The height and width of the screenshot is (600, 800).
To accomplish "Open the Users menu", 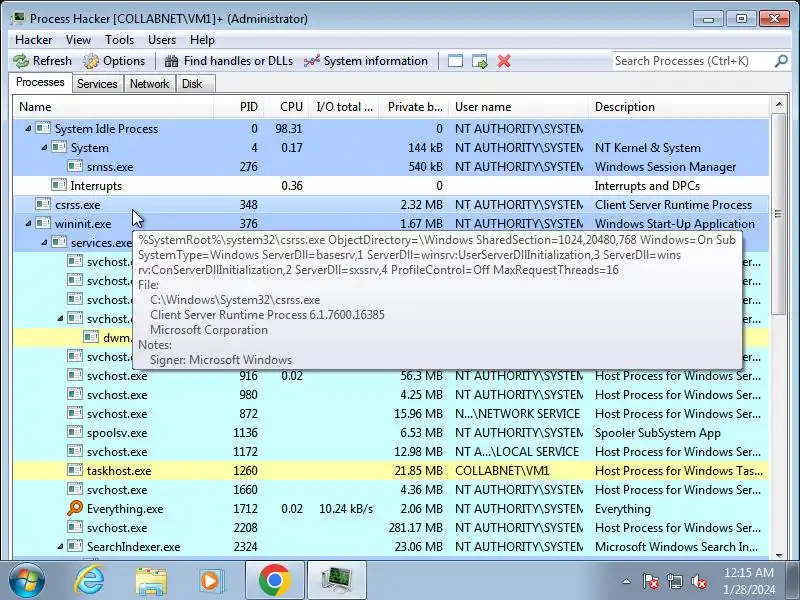I will (162, 40).
